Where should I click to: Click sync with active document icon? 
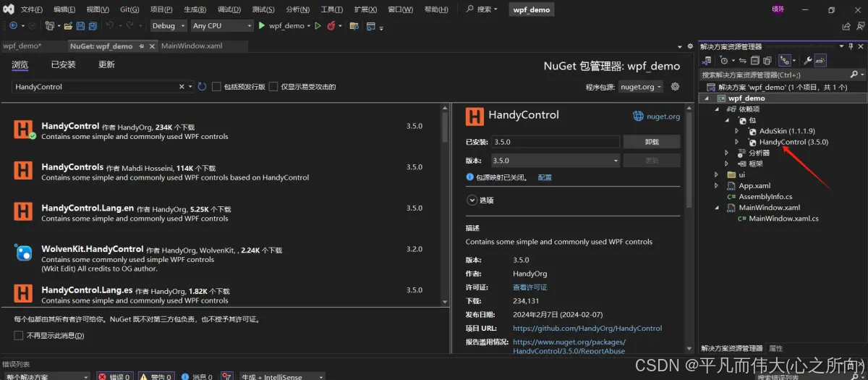click(743, 61)
